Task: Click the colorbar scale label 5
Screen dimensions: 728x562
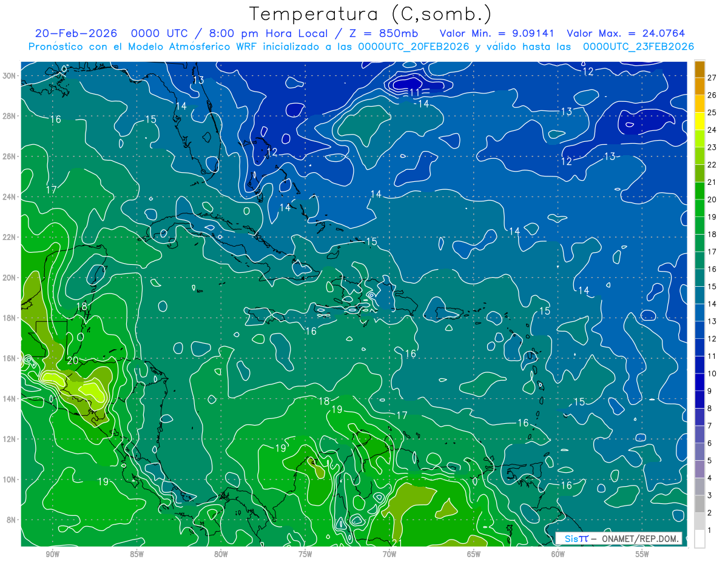Action: pos(710,461)
